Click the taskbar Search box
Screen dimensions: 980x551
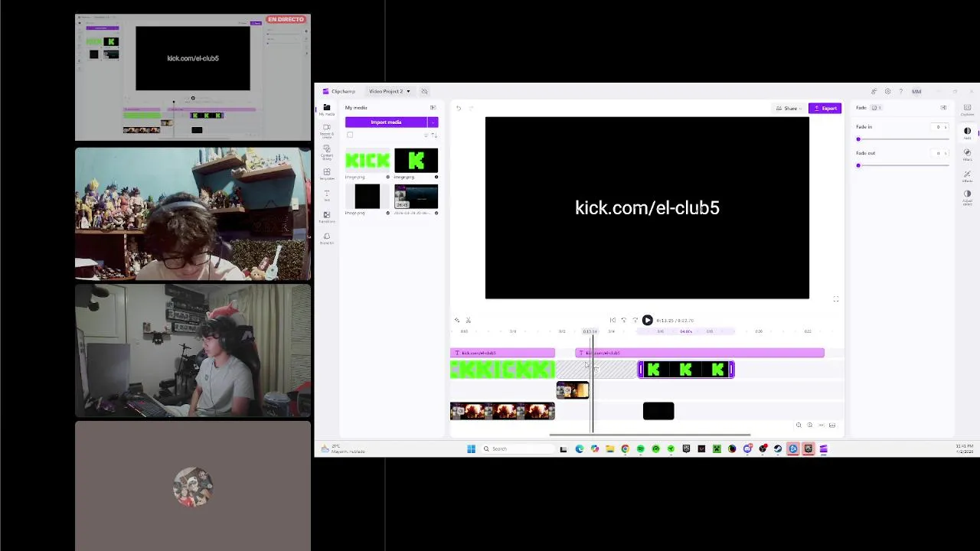pos(517,449)
